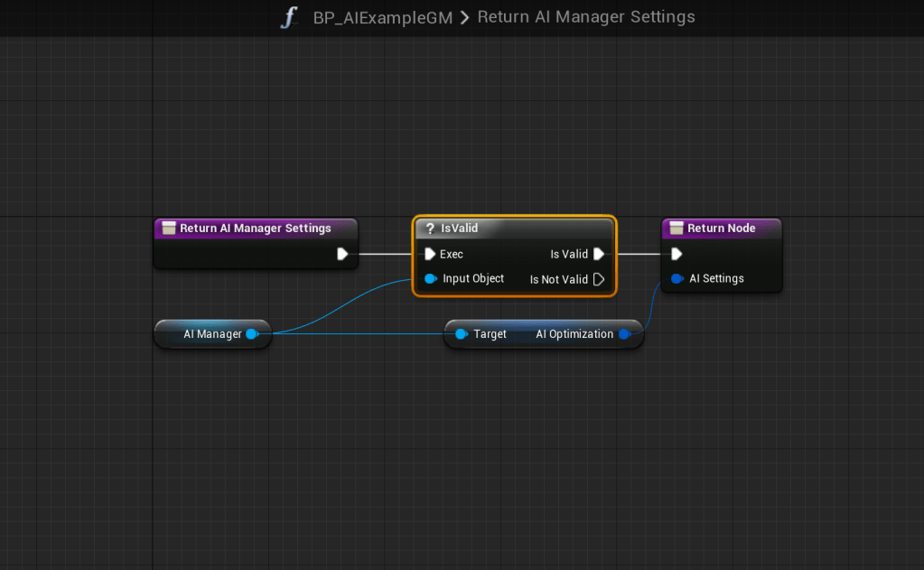Click the function icon beside the breadcrumb

coord(288,17)
